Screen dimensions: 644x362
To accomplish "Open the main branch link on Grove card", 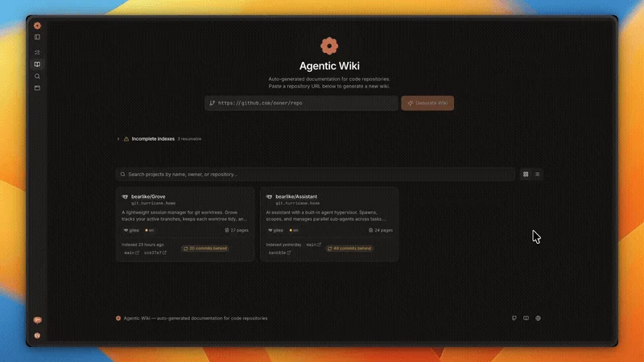I will coord(131,253).
